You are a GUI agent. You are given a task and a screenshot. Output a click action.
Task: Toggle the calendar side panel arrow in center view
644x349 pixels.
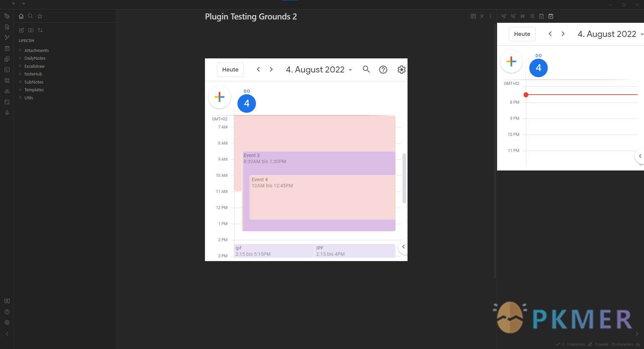coord(403,247)
